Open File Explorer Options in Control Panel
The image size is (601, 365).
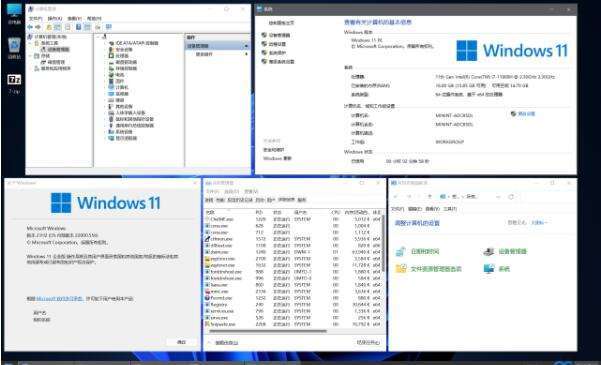tap(429, 269)
